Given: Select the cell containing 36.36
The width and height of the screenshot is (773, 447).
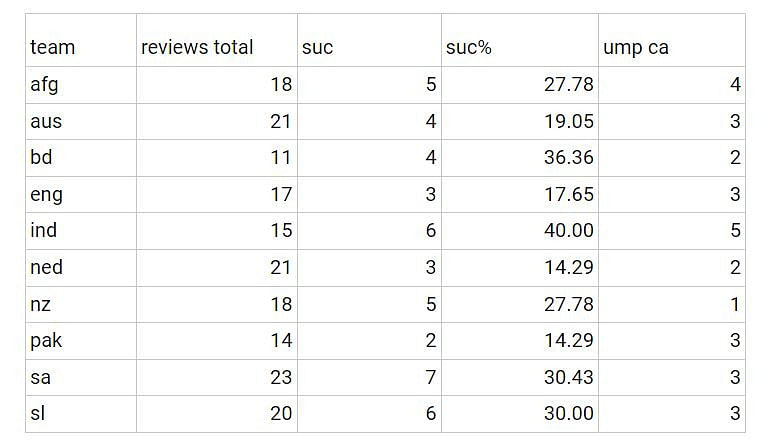Looking at the screenshot, I should (x=520, y=158).
